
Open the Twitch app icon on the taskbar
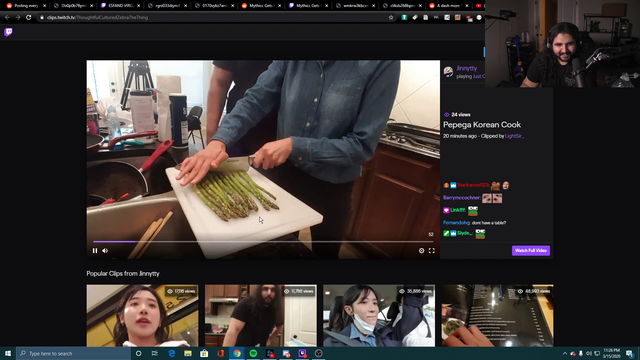tap(302, 353)
